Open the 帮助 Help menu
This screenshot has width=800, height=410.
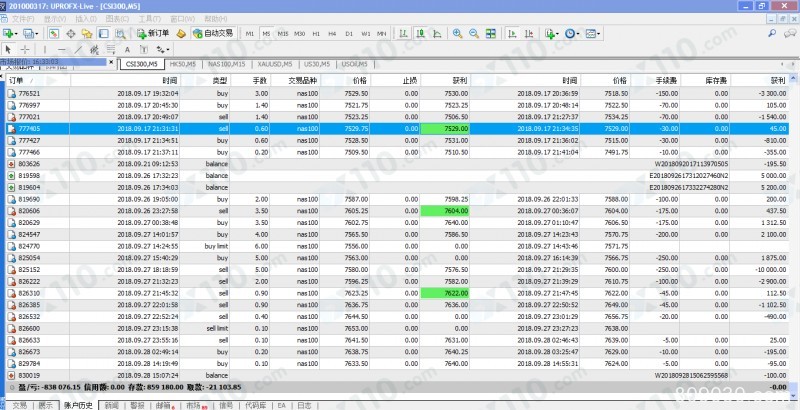(x=216, y=19)
